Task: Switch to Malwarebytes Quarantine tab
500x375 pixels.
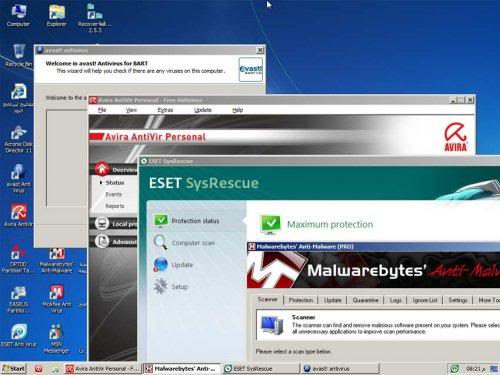Action: click(365, 300)
